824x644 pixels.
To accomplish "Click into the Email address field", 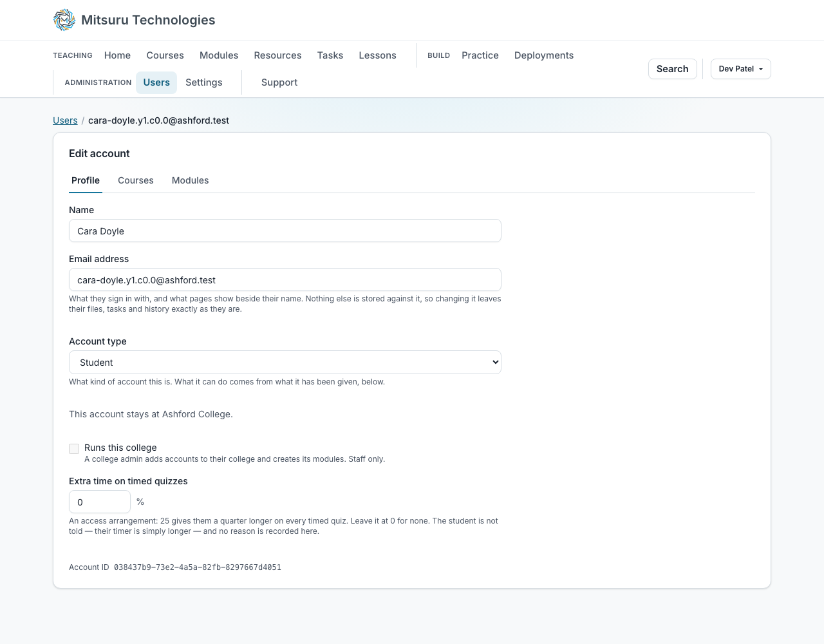I will coord(285,280).
